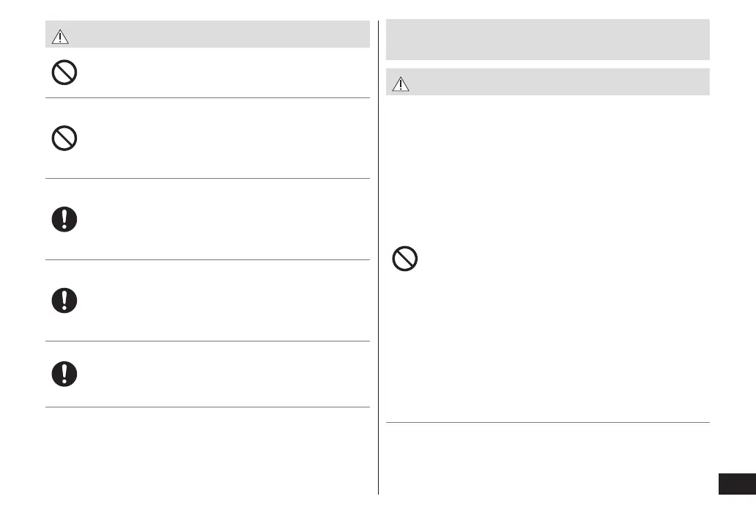Screen dimensions: 756x532
Task: Click the large blank gray banner at top right
Action: coord(547,40)
